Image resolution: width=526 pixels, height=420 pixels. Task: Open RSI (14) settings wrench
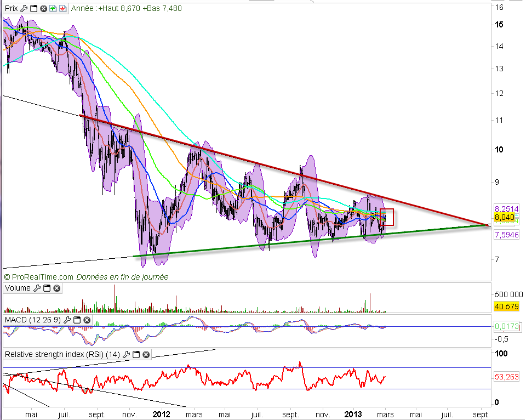[127, 355]
